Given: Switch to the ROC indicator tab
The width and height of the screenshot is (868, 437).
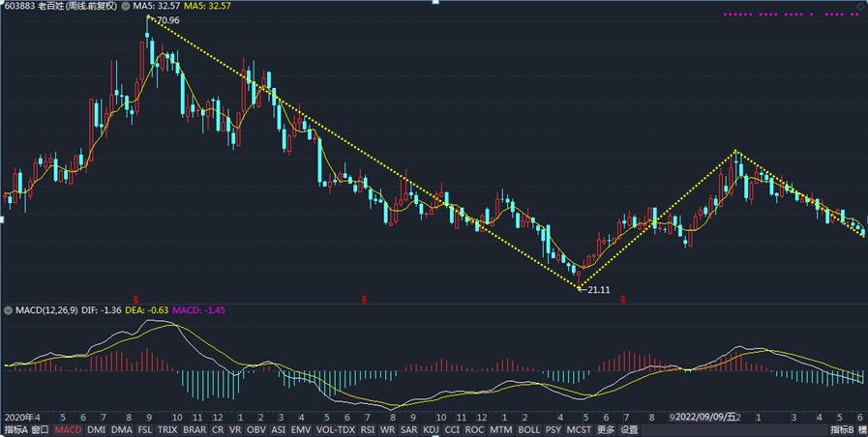Looking at the screenshot, I should coord(474,430).
